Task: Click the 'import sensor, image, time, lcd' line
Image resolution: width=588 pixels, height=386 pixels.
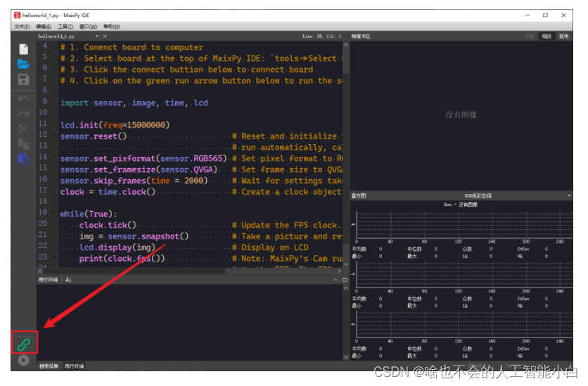Action: (134, 103)
